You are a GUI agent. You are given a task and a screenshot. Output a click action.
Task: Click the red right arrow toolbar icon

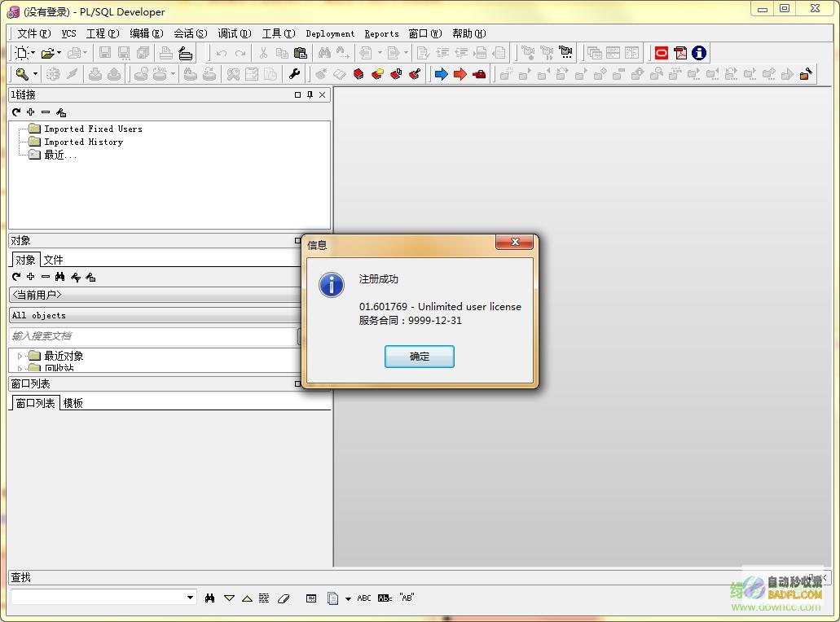pyautogui.click(x=460, y=74)
